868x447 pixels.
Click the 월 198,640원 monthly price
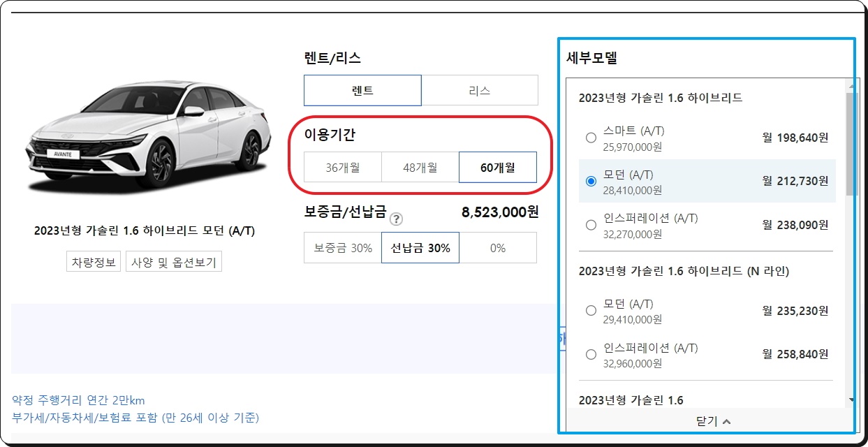pyautogui.click(x=795, y=138)
